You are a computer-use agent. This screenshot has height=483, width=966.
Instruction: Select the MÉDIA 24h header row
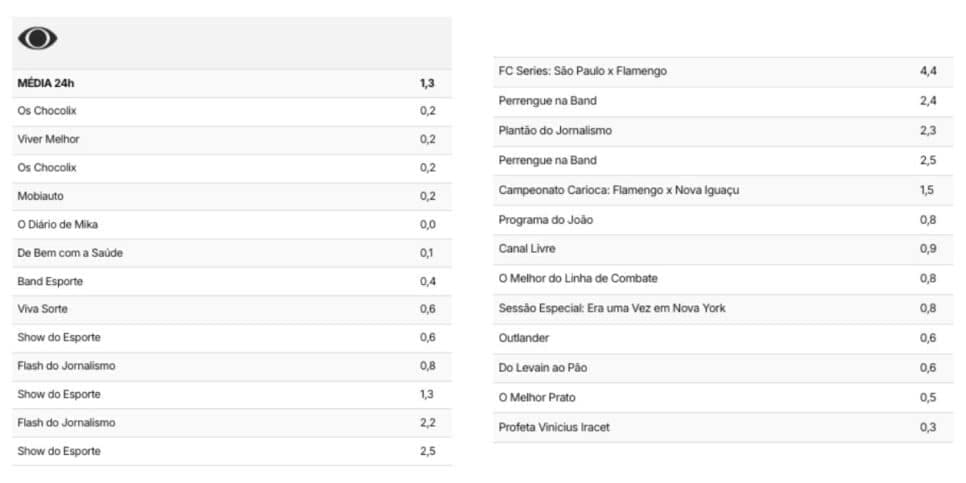[232, 83]
